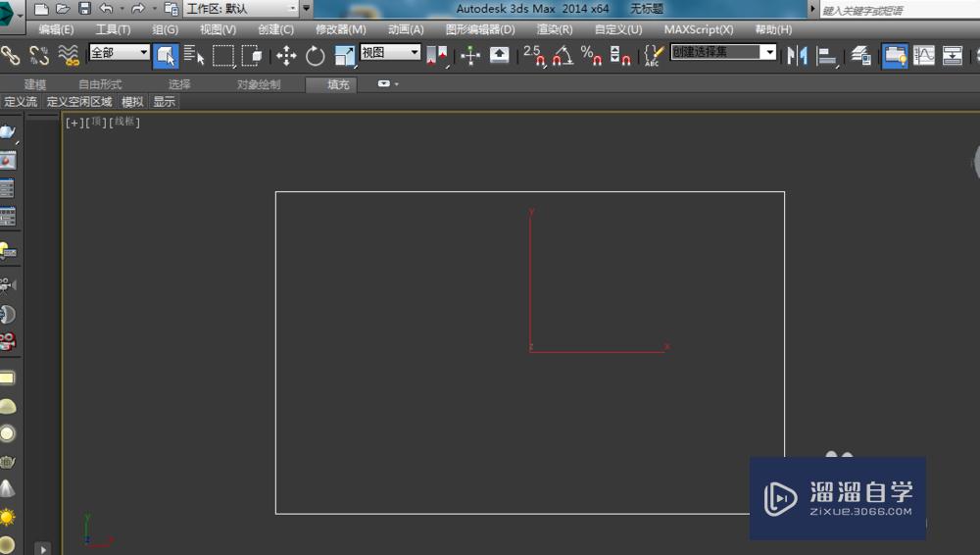The width and height of the screenshot is (980, 555).
Task: Click the project folder icon next to workspace
Action: (171, 9)
